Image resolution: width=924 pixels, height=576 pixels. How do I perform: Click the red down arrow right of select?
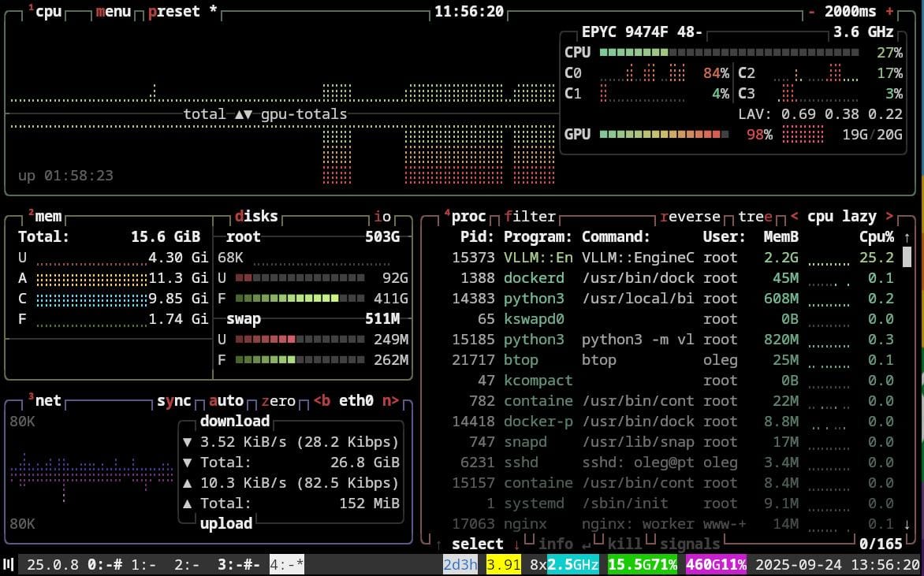(x=517, y=544)
